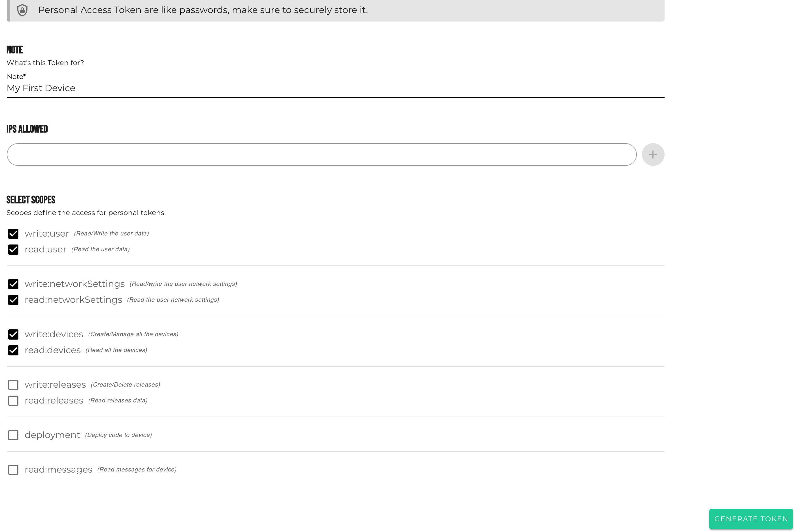Enable the read:releases scope
Screen dimensions: 796x532
13,401
